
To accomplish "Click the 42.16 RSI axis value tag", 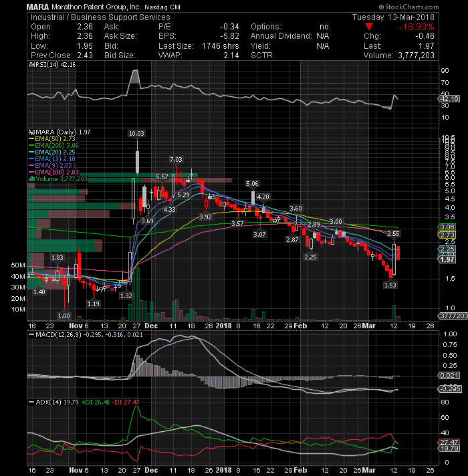I will (449, 99).
